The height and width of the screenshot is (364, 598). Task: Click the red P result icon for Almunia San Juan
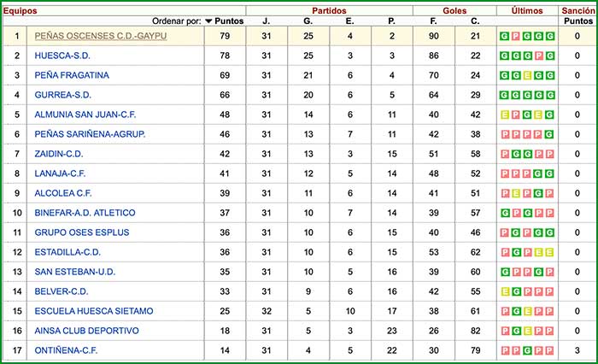(516, 114)
